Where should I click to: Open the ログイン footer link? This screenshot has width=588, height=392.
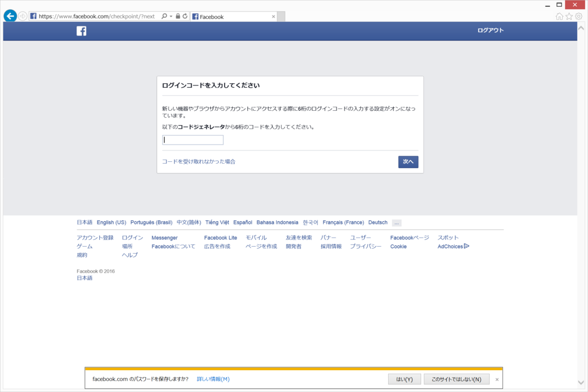coord(133,238)
